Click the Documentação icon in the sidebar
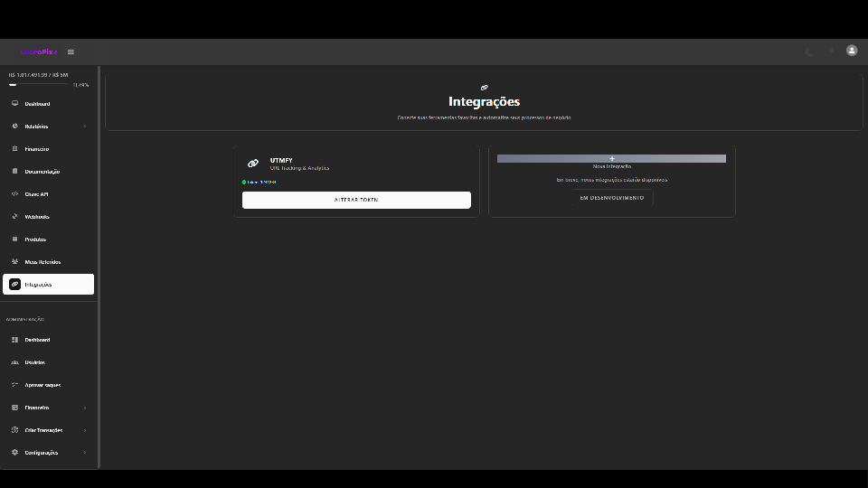 [15, 172]
